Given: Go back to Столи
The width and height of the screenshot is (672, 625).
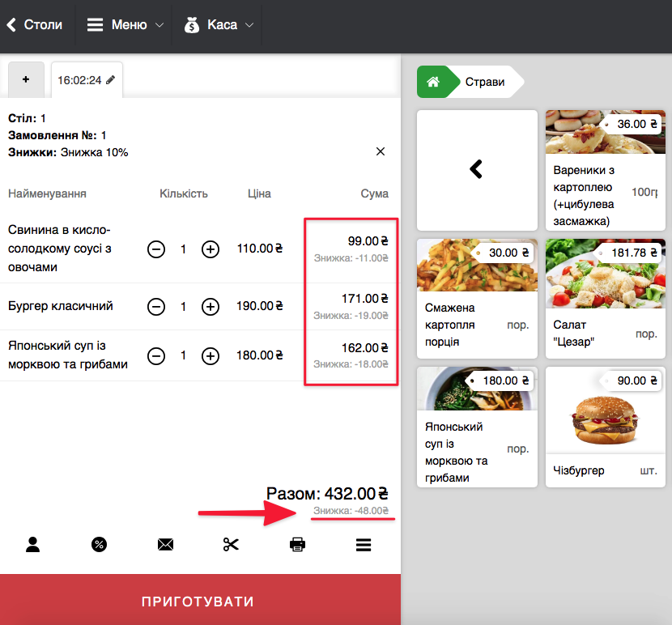Looking at the screenshot, I should click(x=35, y=25).
